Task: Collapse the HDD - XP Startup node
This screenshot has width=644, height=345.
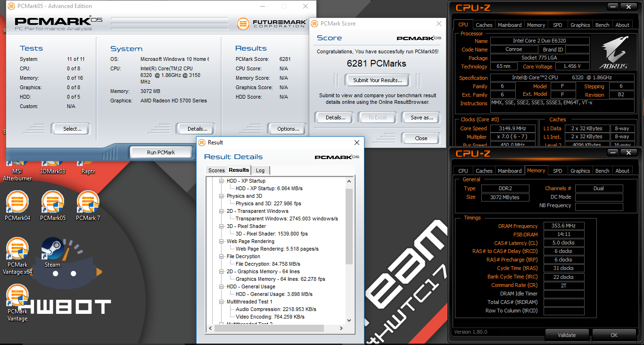Action: coord(222,181)
